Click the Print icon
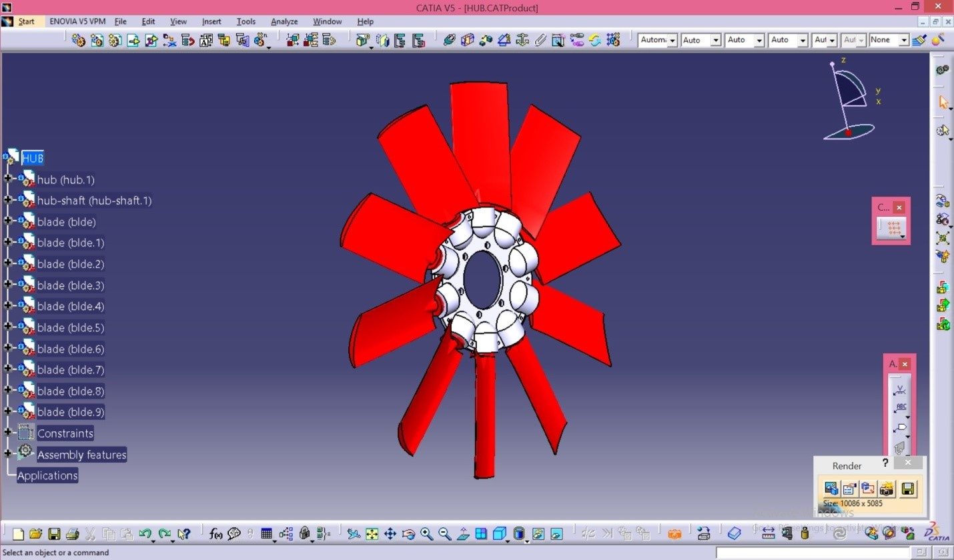This screenshot has width=954, height=560. tap(72, 534)
